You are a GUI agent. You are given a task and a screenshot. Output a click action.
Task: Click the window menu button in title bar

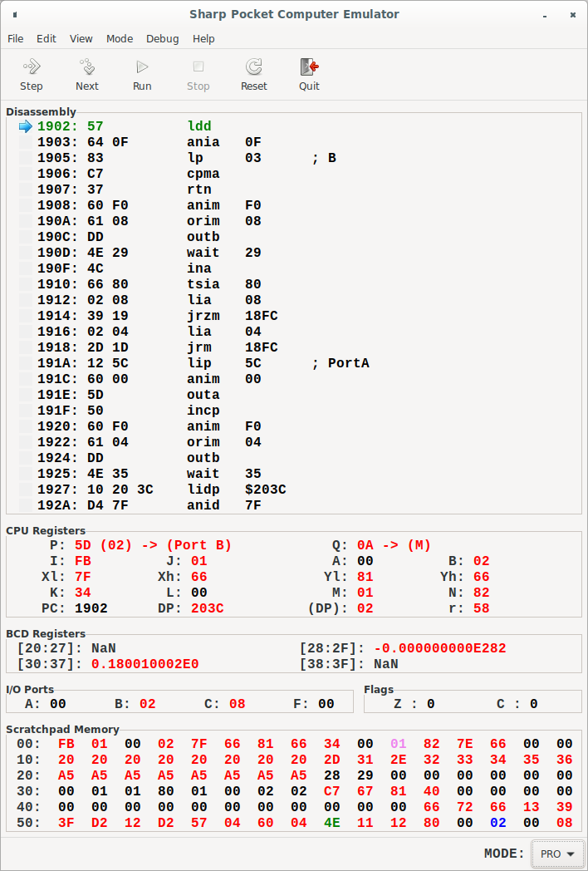coord(14,14)
